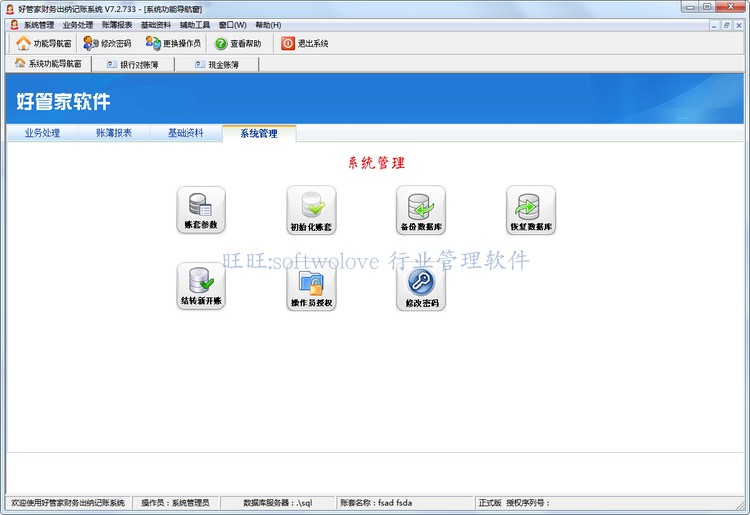Image resolution: width=750 pixels, height=515 pixels.
Task: Open the 账套参数 settings icon
Action: pos(201,210)
